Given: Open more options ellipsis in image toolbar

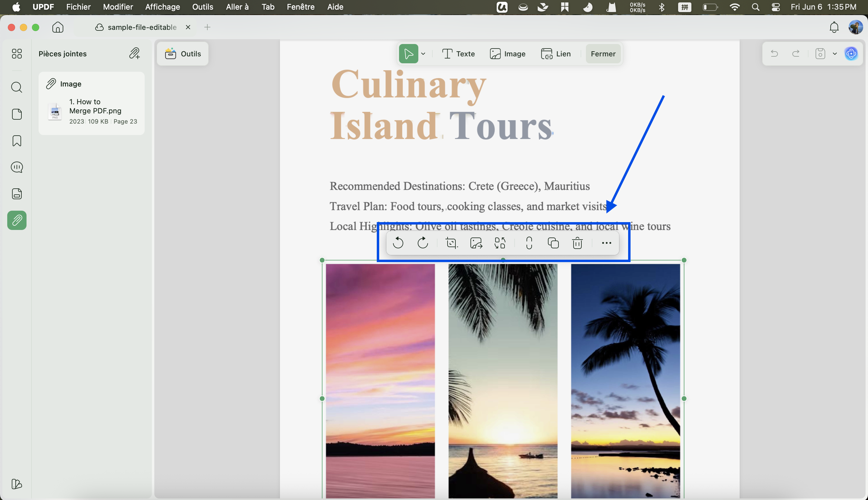Looking at the screenshot, I should (x=606, y=243).
